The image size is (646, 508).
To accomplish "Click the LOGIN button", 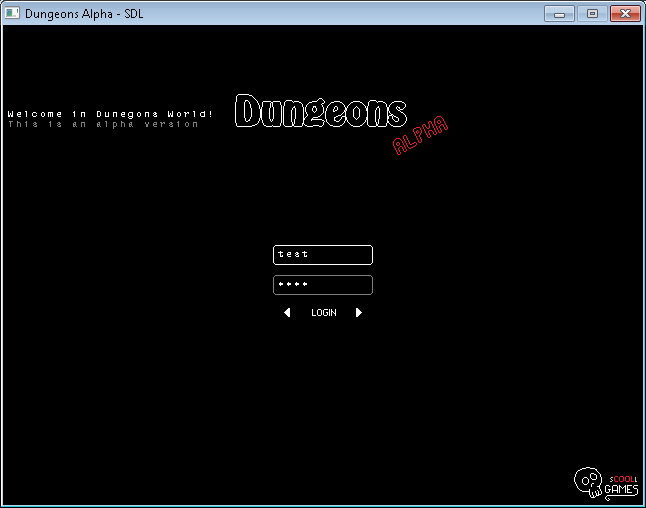I will [323, 313].
